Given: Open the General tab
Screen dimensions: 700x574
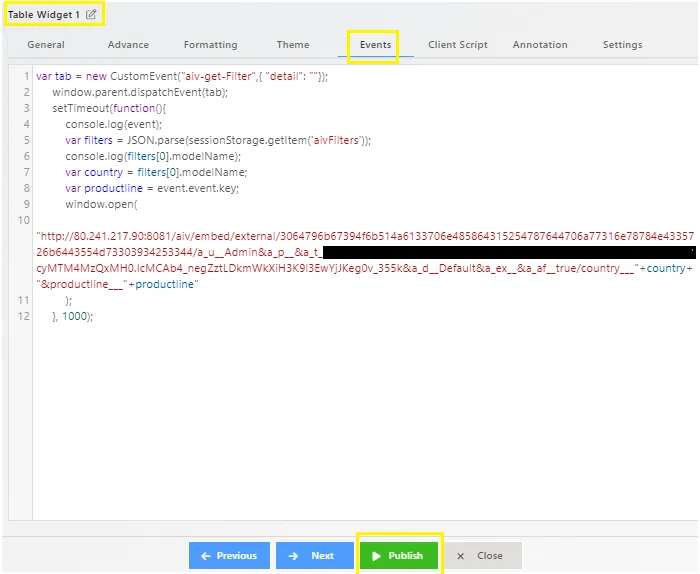Looking at the screenshot, I should point(46,45).
